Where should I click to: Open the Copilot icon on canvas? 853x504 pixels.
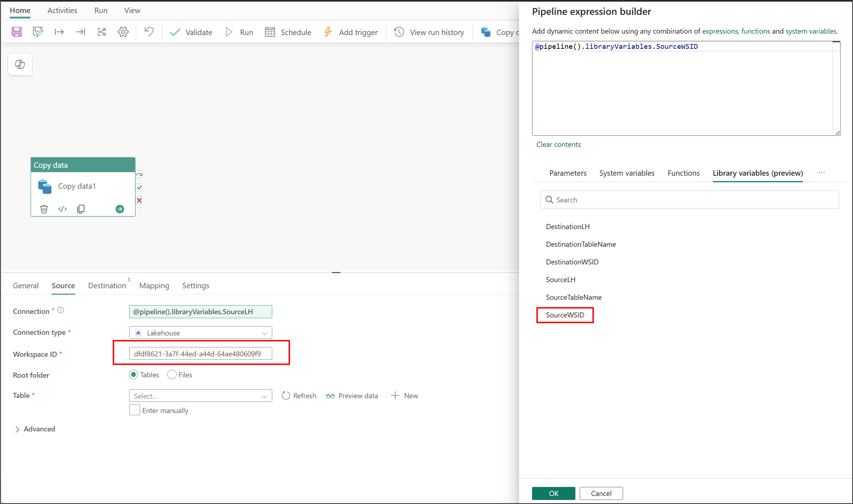pyautogui.click(x=20, y=64)
